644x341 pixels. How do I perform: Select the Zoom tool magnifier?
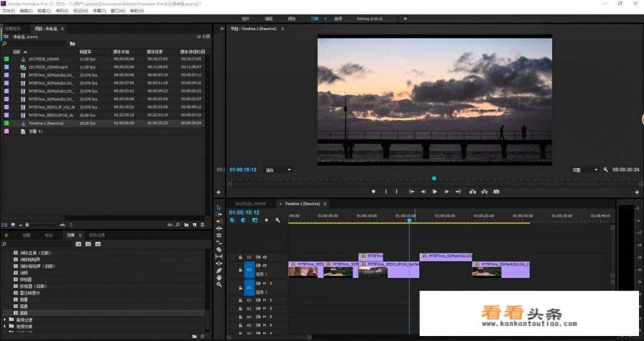[219, 285]
